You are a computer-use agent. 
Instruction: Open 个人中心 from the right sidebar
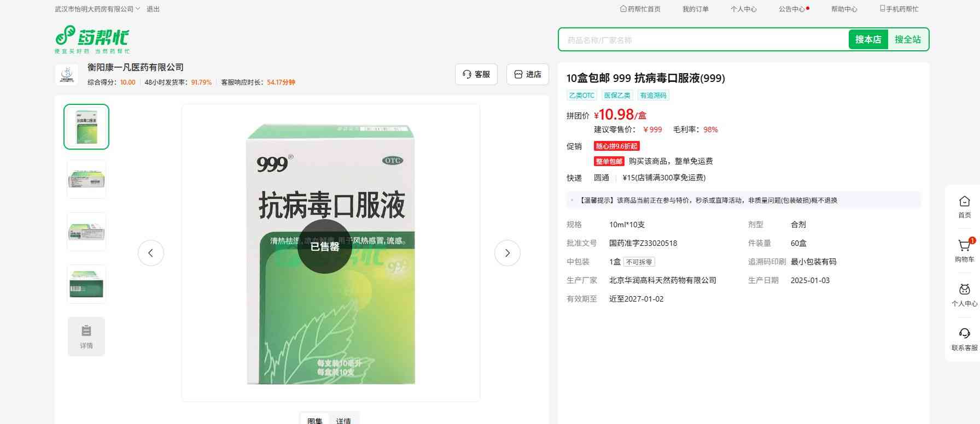(x=964, y=295)
